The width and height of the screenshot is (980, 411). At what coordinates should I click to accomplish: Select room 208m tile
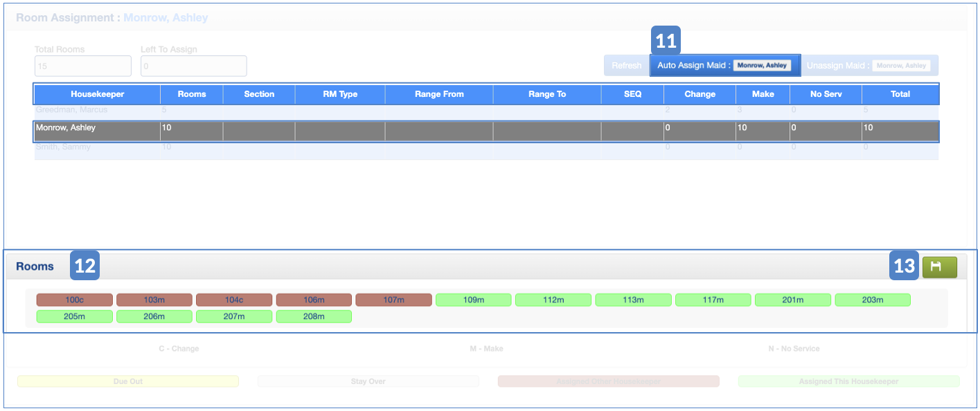[x=314, y=316]
